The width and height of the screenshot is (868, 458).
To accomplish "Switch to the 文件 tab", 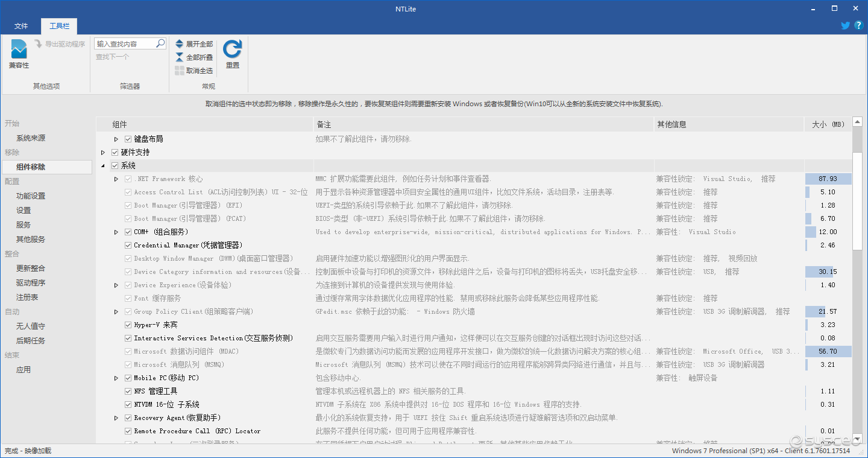I will click(21, 26).
